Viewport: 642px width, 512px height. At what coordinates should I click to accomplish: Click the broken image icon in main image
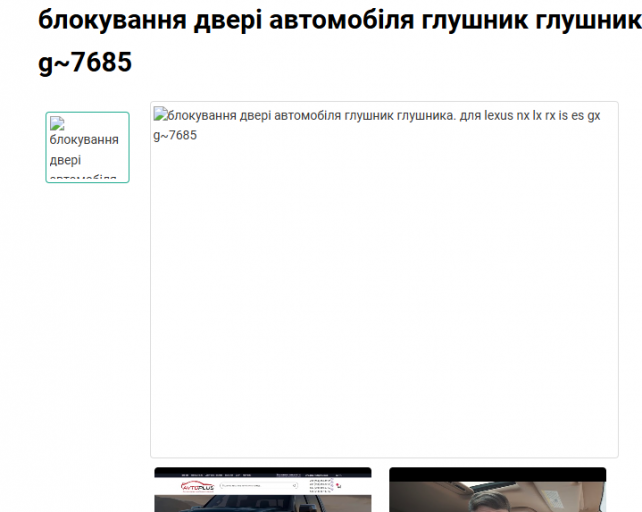click(x=160, y=114)
